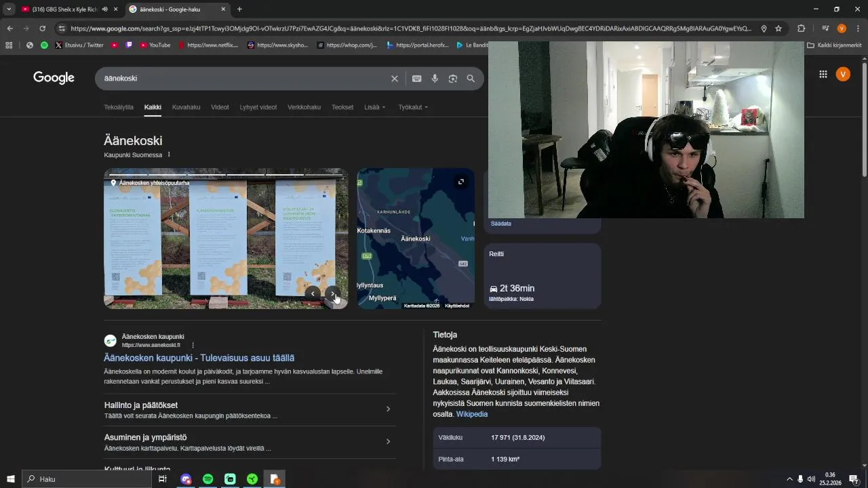The height and width of the screenshot is (488, 868).
Task: Focus the Windows Haku search box
Action: coord(87,479)
